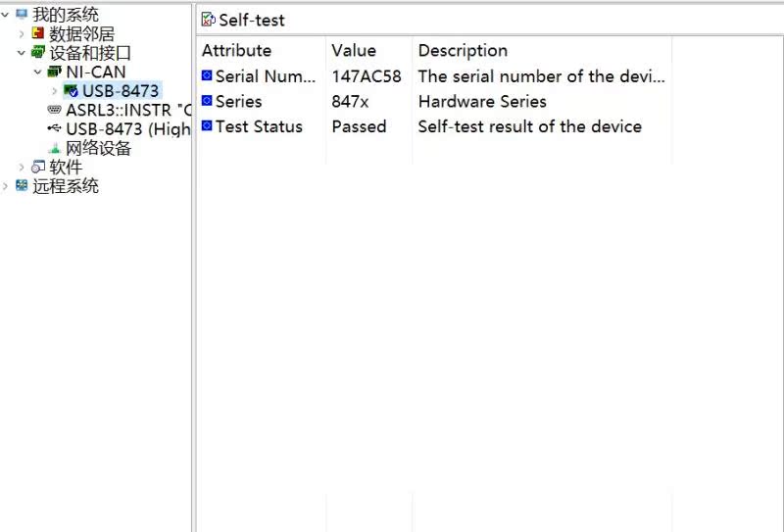Click the Attribute column header
Image resolution: width=784 pixels, height=532 pixels.
tap(236, 50)
